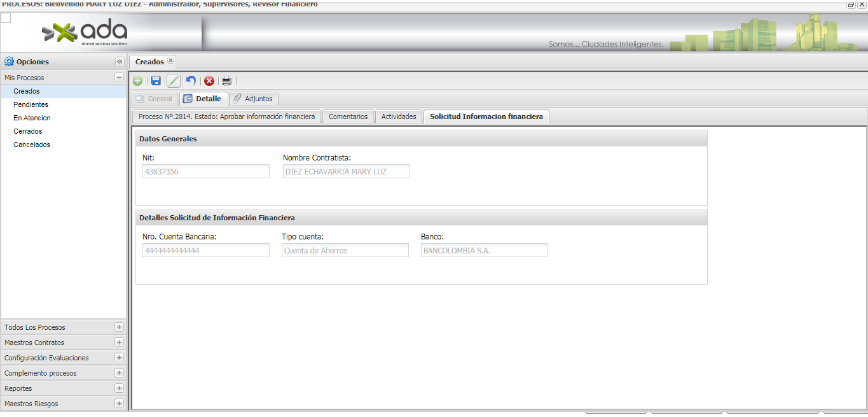
Task: Expand Configuración Evaluaciones section
Action: click(x=119, y=358)
